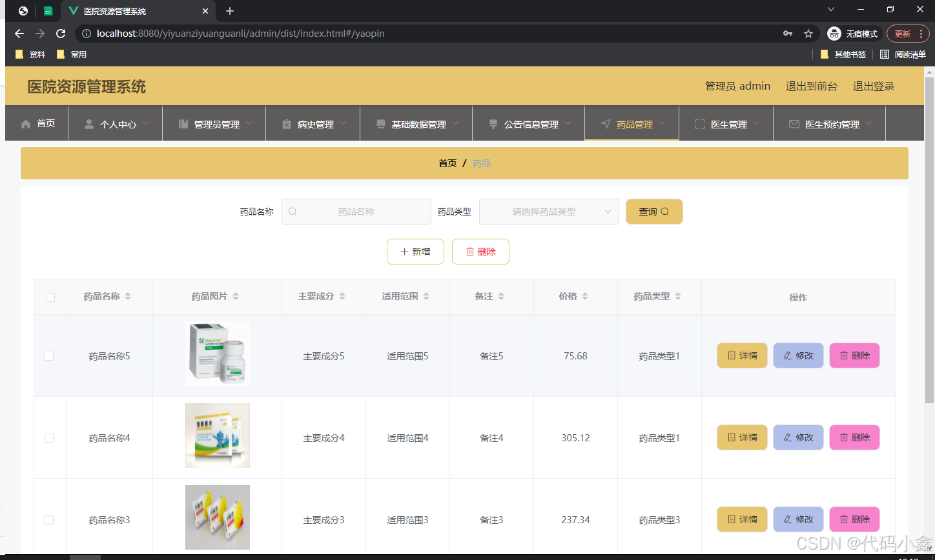Sort by 药品类型 column arrows
935x560 pixels.
(678, 296)
